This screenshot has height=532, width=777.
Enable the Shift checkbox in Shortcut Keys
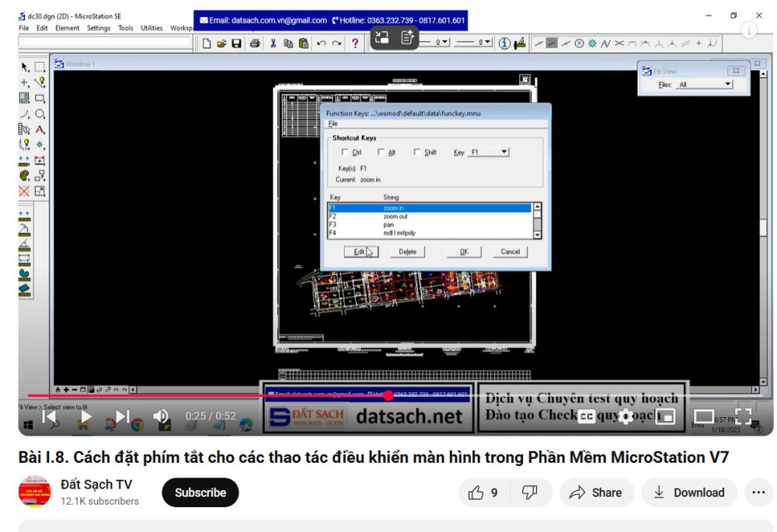click(417, 152)
